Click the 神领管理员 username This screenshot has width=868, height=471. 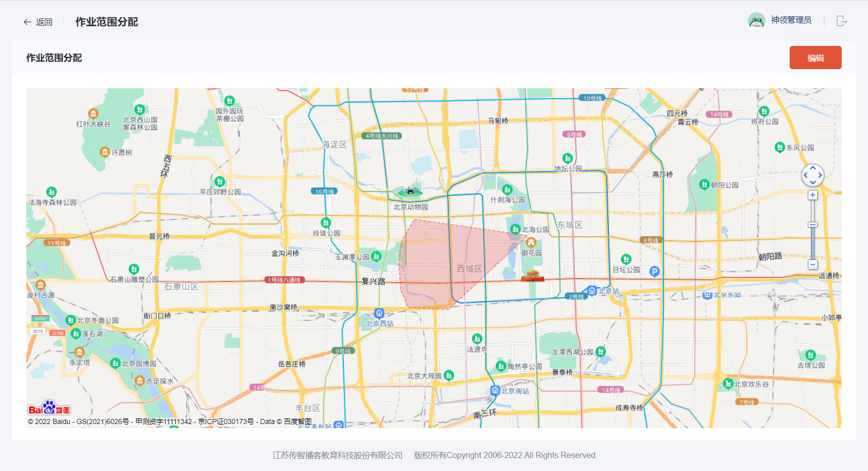(791, 20)
